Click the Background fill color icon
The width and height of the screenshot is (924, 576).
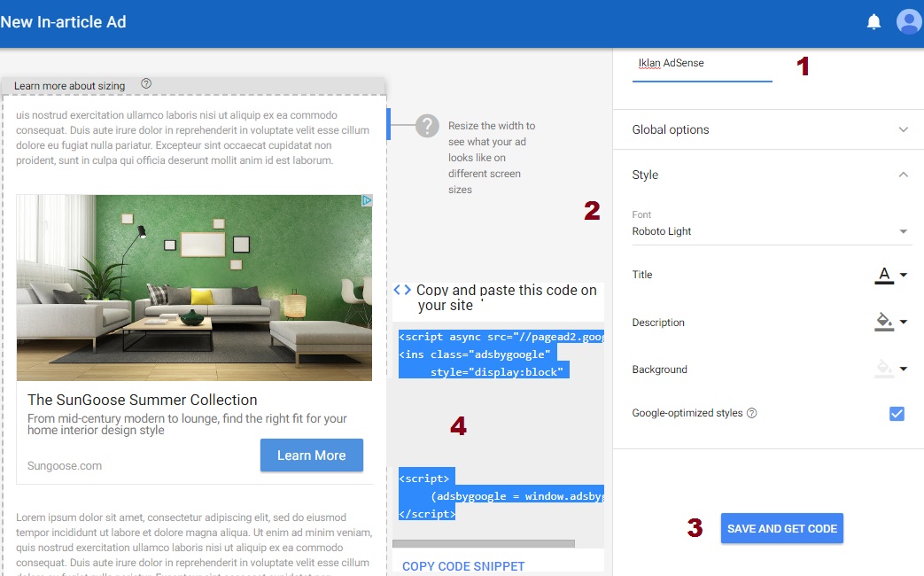tap(884, 369)
